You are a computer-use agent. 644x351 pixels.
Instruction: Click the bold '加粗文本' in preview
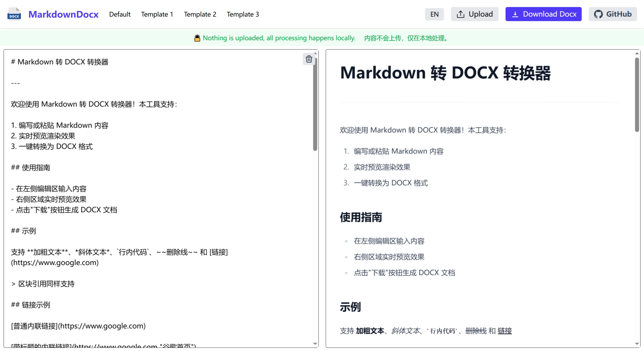(370, 331)
